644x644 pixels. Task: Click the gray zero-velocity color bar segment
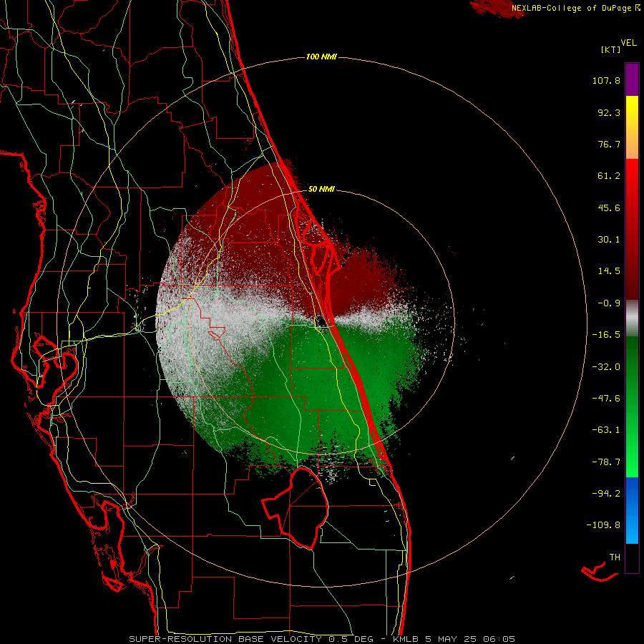pyautogui.click(x=632, y=318)
